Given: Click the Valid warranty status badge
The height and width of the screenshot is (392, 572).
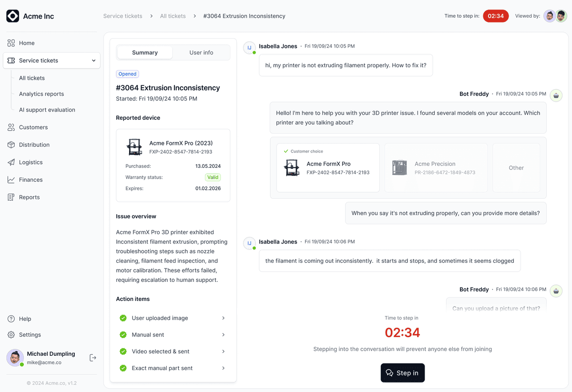Looking at the screenshot, I should click(x=213, y=177).
